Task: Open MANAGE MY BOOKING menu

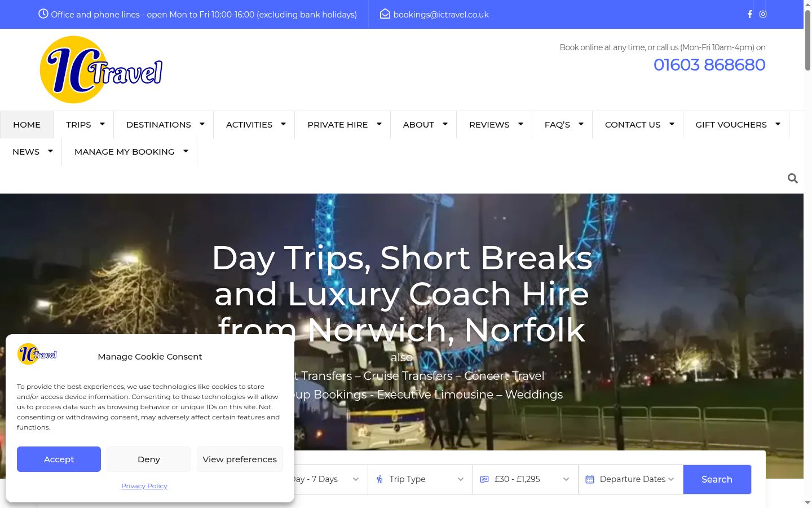Action: tap(124, 152)
